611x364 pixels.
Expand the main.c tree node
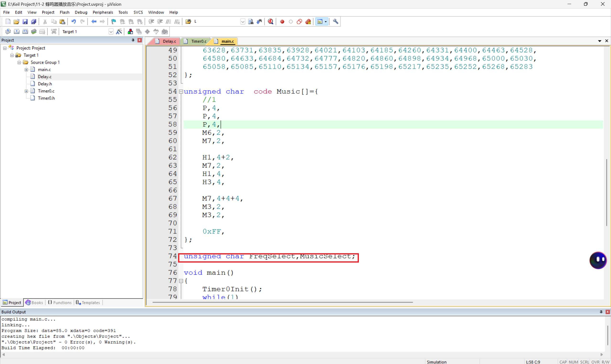[x=26, y=70]
